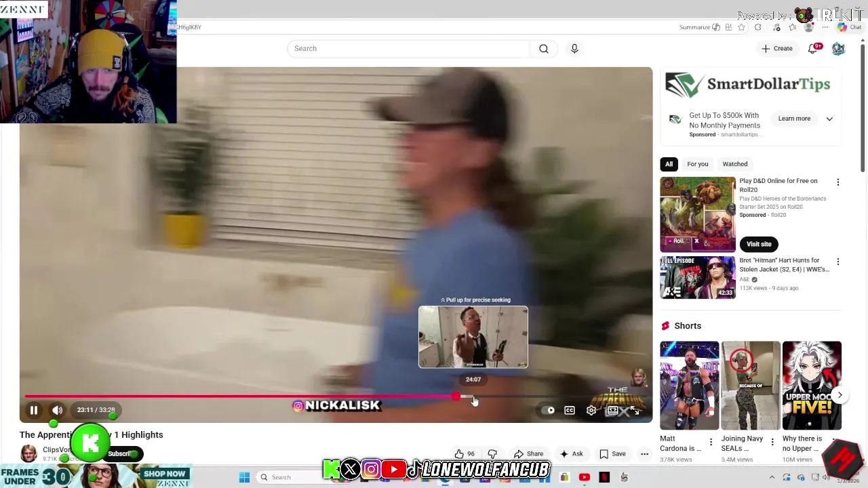The width and height of the screenshot is (868, 488).
Task: Open the YouTube account avatar menu
Action: coord(839,49)
